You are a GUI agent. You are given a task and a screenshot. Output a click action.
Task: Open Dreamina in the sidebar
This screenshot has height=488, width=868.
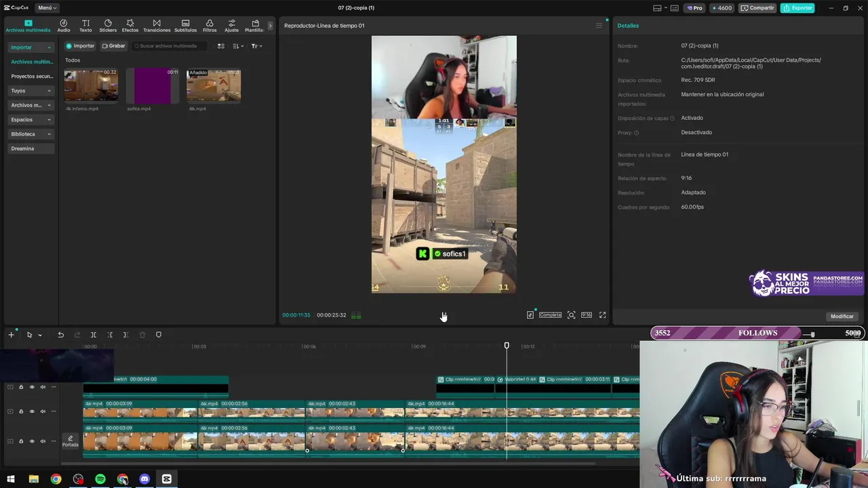point(31,148)
